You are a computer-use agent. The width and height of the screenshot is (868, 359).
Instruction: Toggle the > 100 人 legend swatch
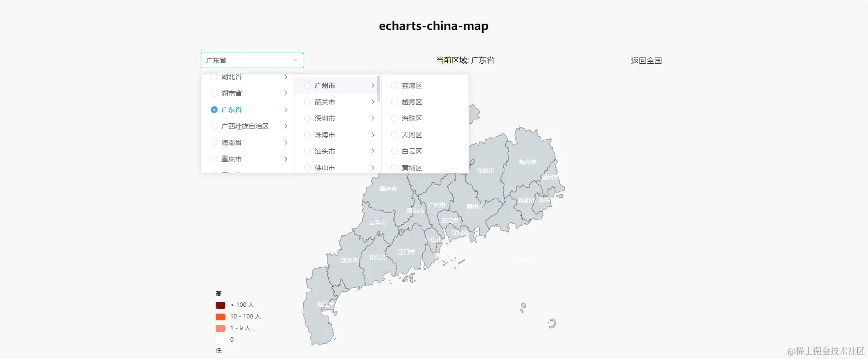pyautogui.click(x=221, y=305)
